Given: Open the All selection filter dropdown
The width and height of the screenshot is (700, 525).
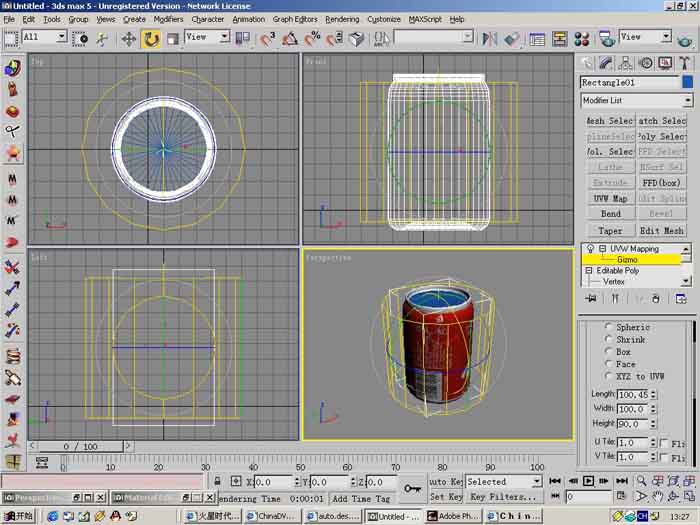Looking at the screenshot, I should pos(44,37).
